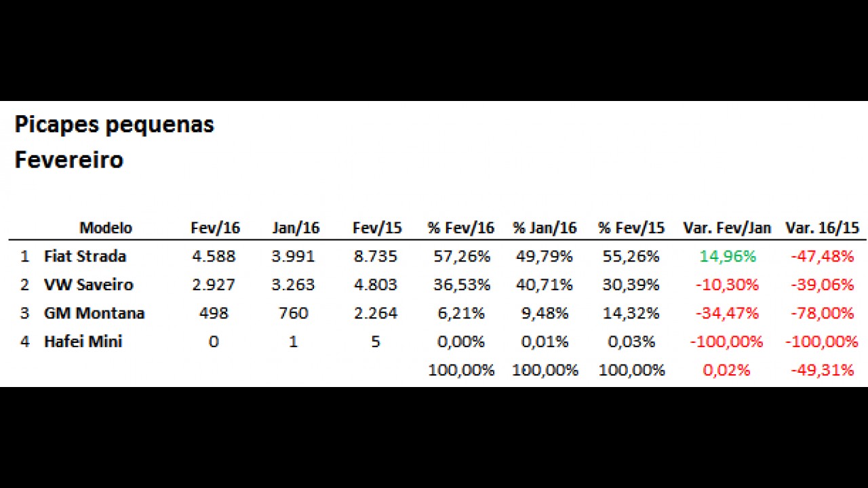Select the Var. Fev/Jan column header

pyautogui.click(x=727, y=228)
